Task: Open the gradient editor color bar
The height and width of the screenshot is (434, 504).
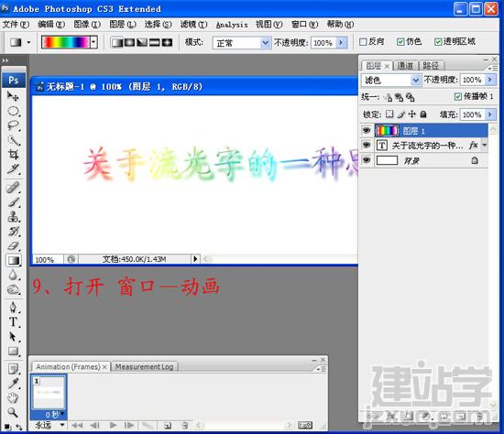Action: pyautogui.click(x=66, y=42)
